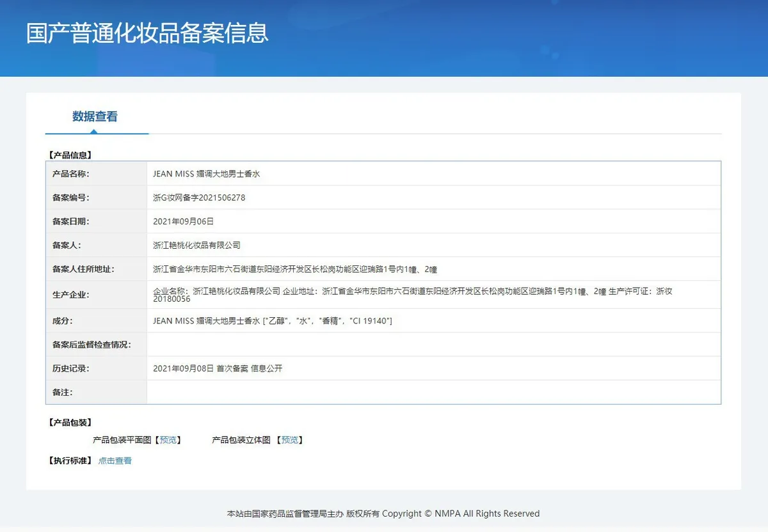
Task: Select filing number 浙G妆网备字2021506278
Action: [x=199, y=198]
